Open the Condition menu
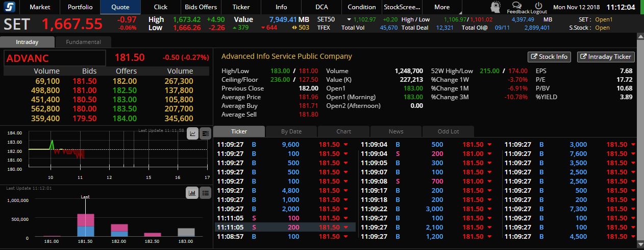 pos(361,7)
